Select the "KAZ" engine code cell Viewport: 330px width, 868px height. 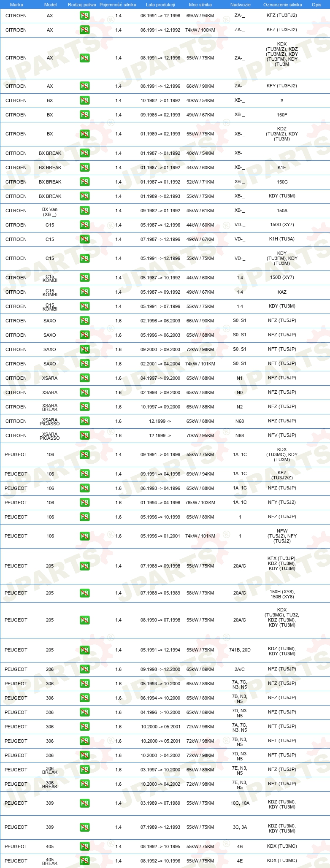(x=282, y=292)
